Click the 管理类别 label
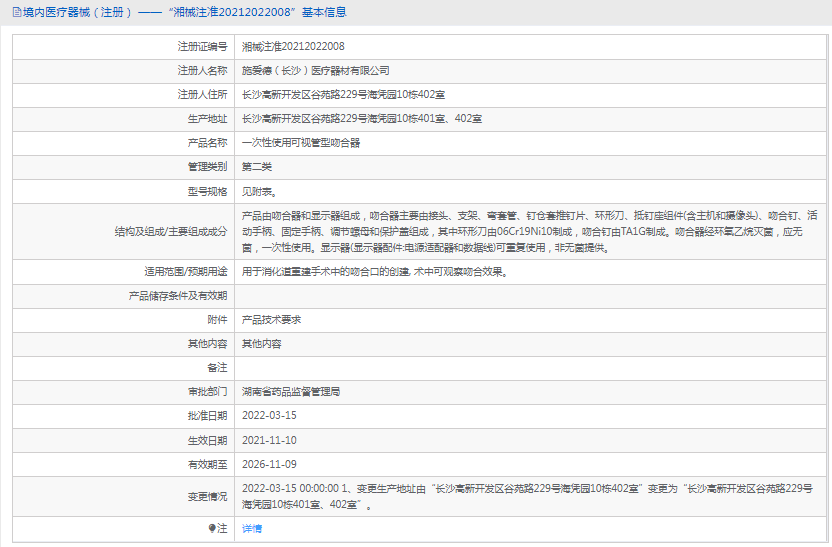The height and width of the screenshot is (547, 832). click(x=207, y=167)
